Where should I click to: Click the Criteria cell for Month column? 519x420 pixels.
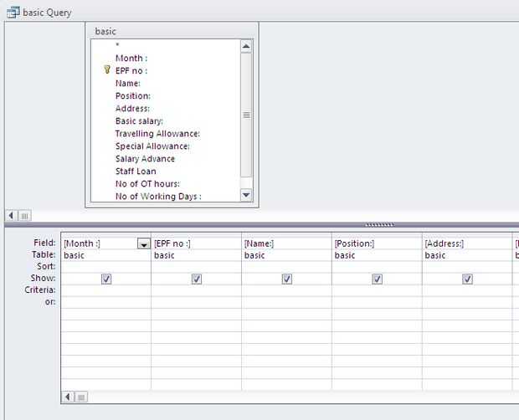[106, 290]
